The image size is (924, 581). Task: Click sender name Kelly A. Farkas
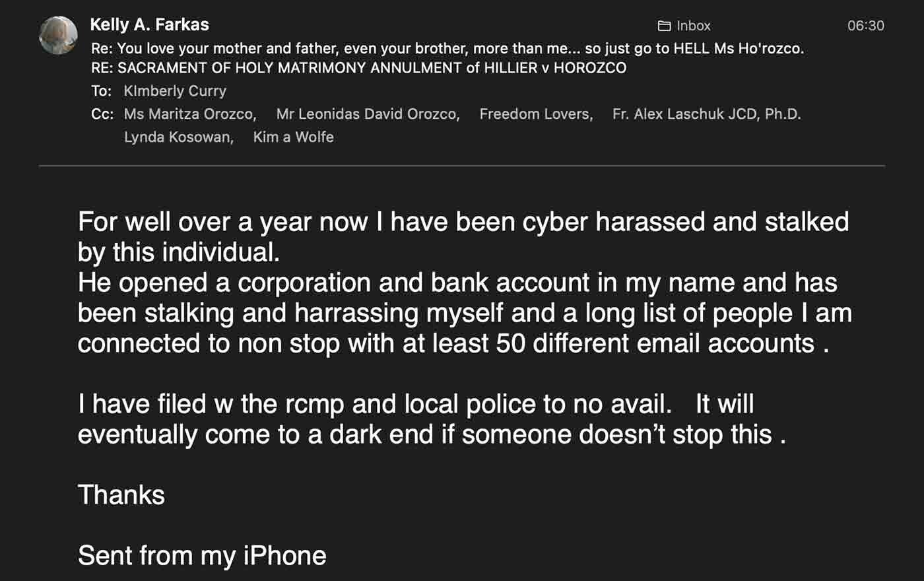[149, 24]
